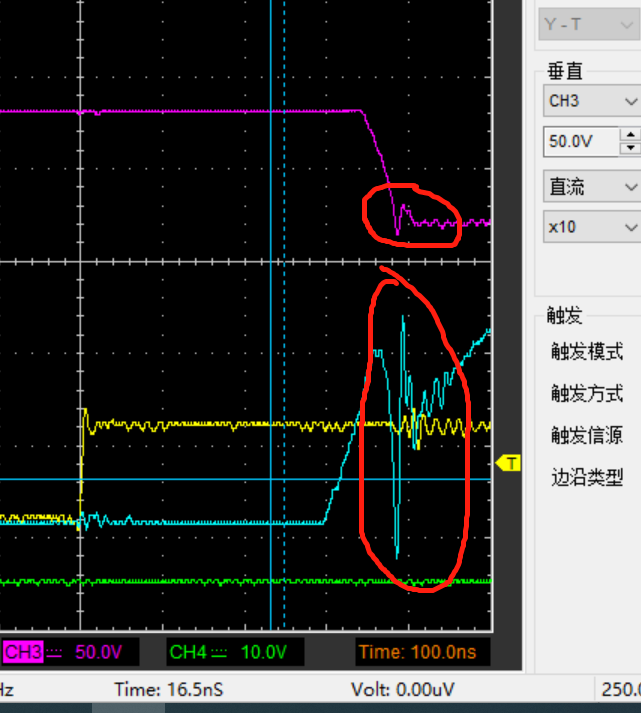Click the 边沿类型 edge type label

click(x=587, y=477)
